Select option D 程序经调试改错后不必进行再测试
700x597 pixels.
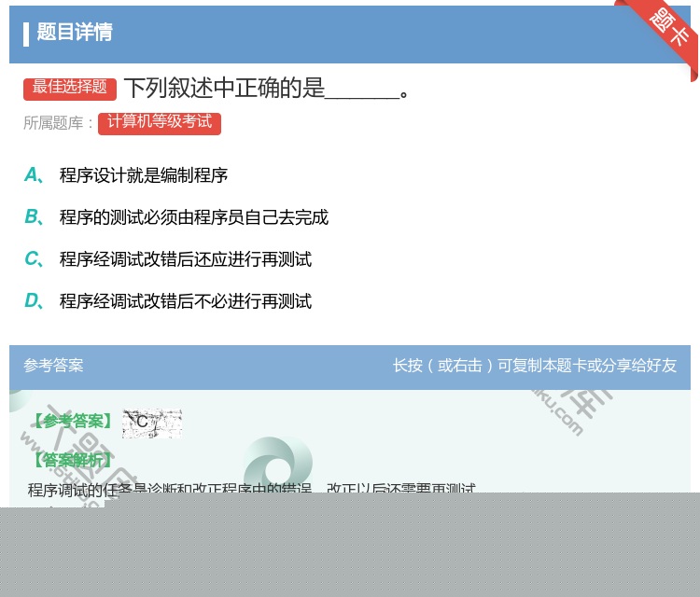point(168,301)
